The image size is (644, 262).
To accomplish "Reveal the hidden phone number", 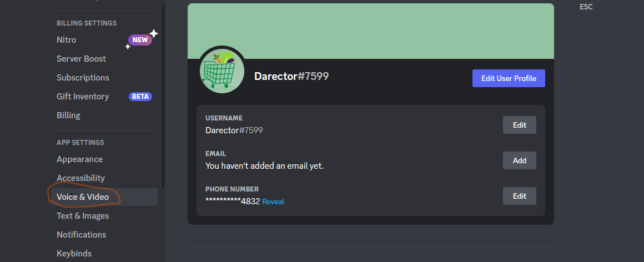I will [273, 201].
